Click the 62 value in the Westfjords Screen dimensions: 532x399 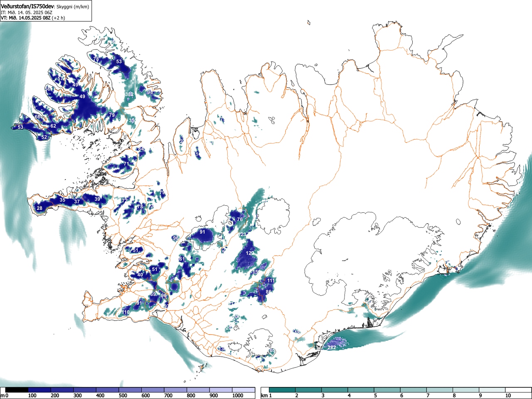click(x=53, y=126)
